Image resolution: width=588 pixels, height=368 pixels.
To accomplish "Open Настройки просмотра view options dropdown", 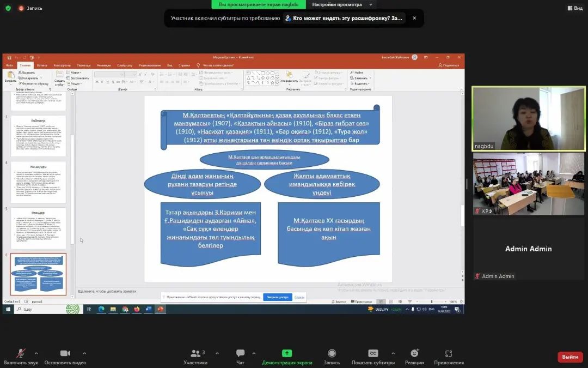I will [x=341, y=4].
